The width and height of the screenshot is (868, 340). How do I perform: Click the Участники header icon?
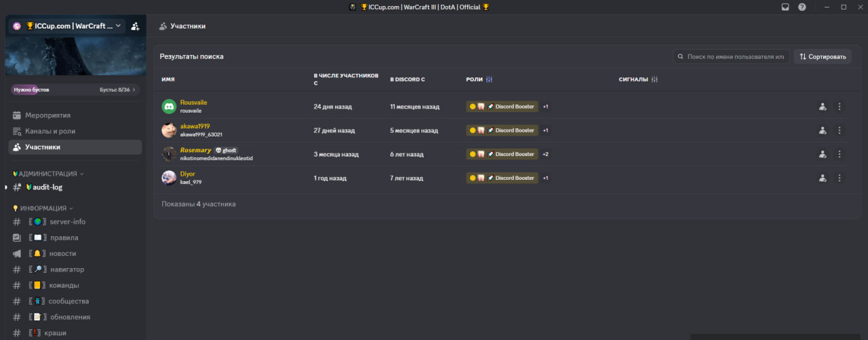163,26
